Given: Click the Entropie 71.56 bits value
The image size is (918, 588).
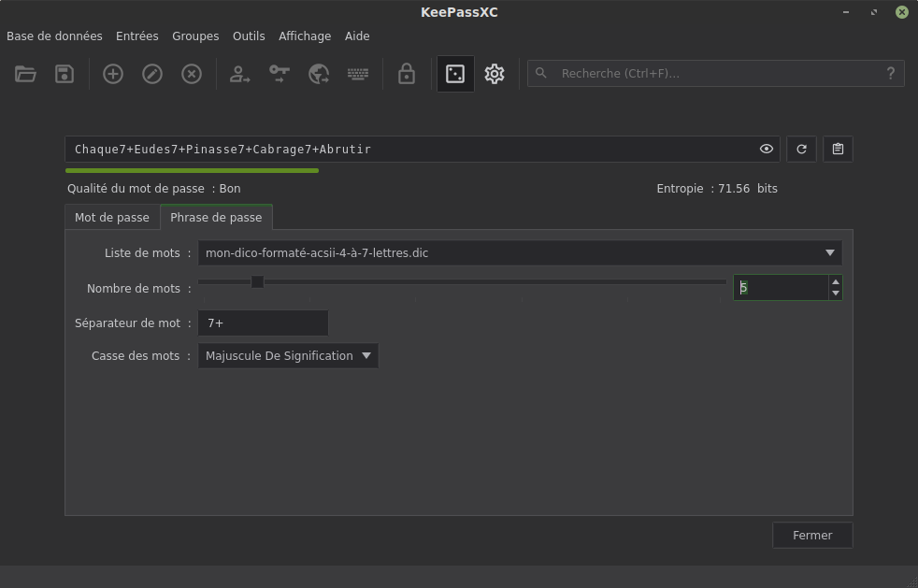Looking at the screenshot, I should [x=717, y=189].
